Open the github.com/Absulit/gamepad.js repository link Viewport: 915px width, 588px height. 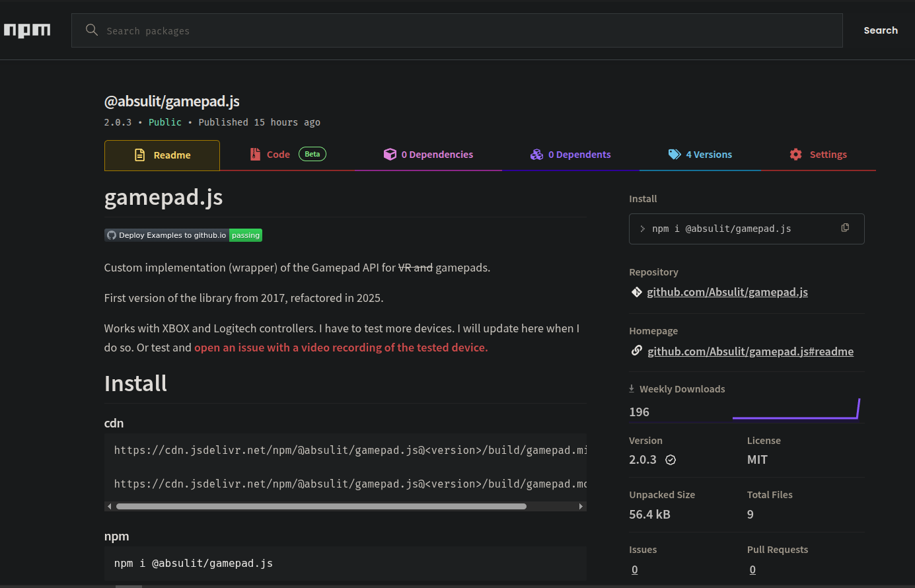point(727,292)
